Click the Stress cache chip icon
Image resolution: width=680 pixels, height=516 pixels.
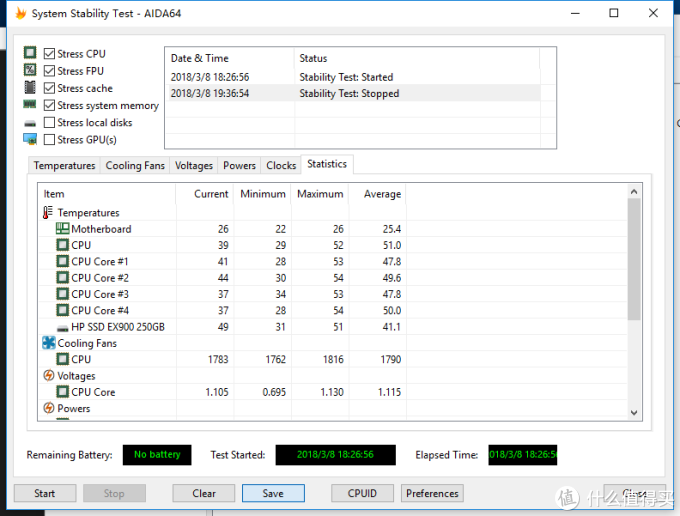point(29,87)
